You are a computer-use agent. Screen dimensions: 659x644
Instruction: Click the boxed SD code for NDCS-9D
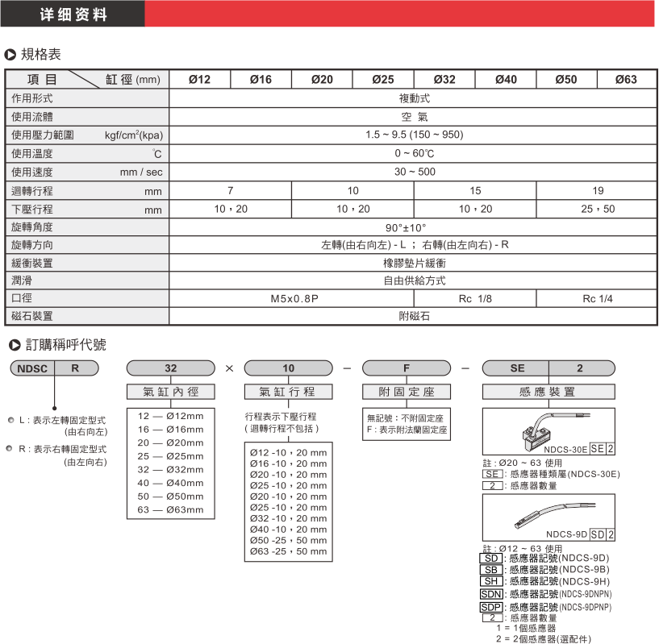pyautogui.click(x=490, y=558)
